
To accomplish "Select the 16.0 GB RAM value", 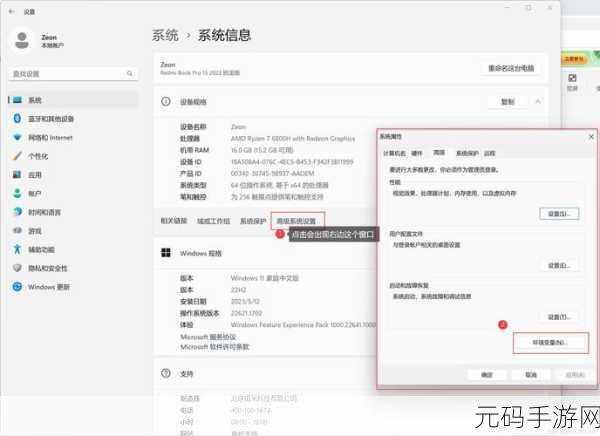I will click(x=262, y=150).
